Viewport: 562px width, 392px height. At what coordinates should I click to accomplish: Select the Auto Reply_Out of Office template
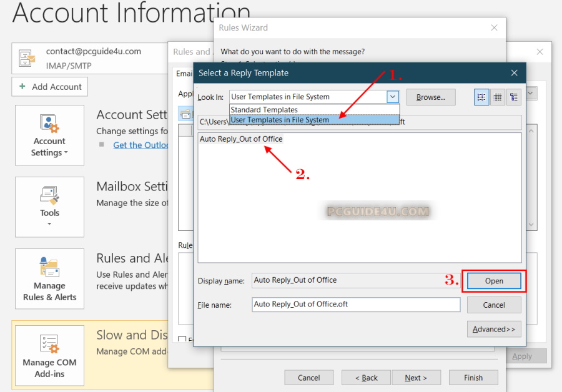tap(241, 139)
